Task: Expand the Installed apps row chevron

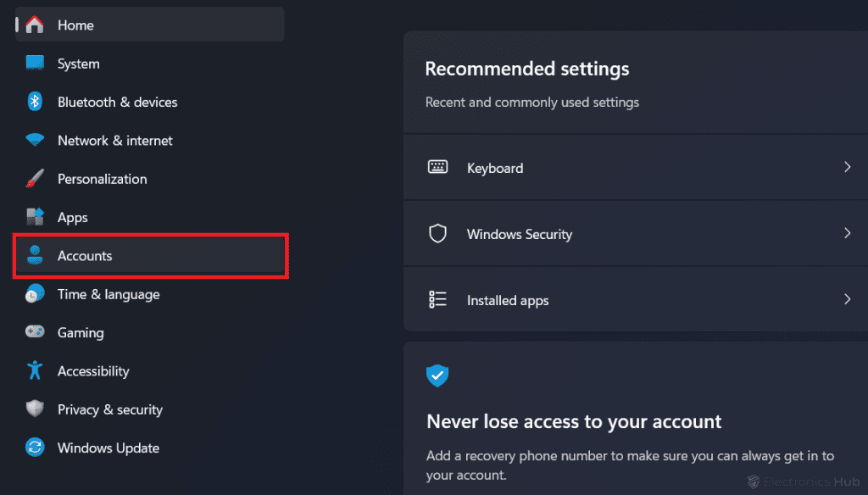Action: click(847, 300)
